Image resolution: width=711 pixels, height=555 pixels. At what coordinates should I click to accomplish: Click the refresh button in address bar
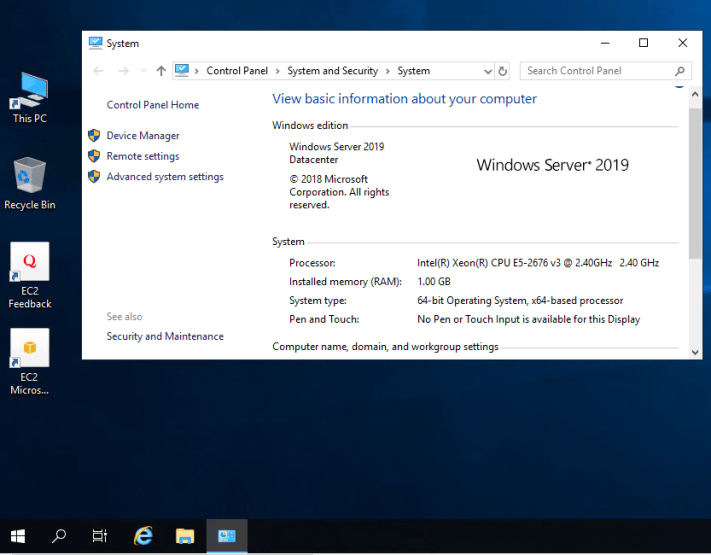(x=503, y=71)
